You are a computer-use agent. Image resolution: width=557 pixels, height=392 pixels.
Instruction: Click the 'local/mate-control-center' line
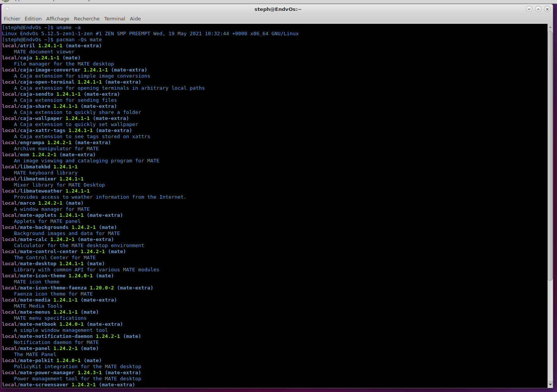64,252
